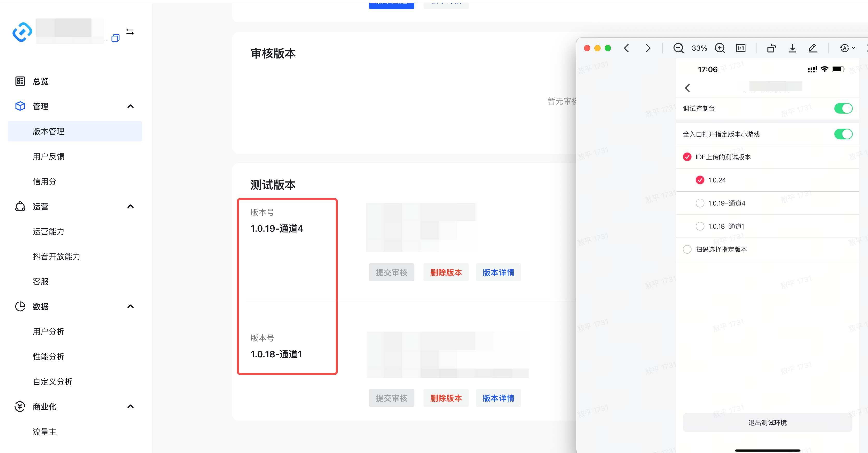Click the copy icon beside app name
The height and width of the screenshot is (453, 868).
[x=115, y=38]
